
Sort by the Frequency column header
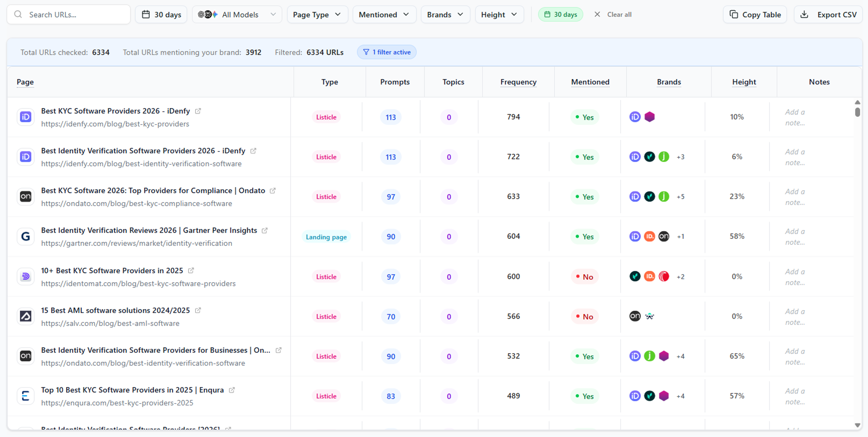pyautogui.click(x=518, y=82)
